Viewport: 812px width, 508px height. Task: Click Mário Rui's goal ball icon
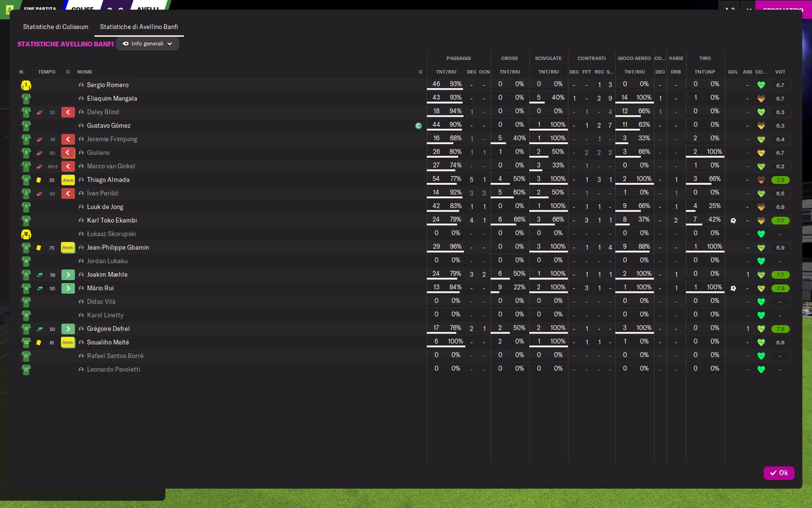pos(733,288)
